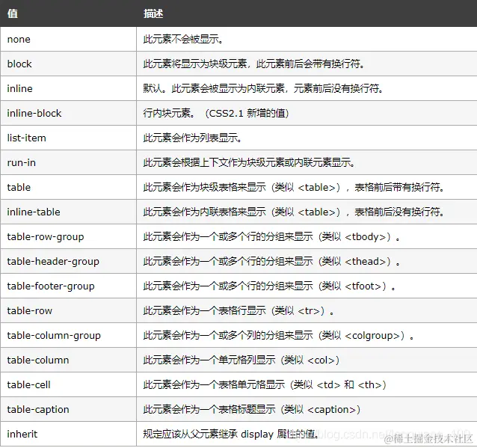477x448 pixels.
Task: Select the 'table-row' value cell
Action: [x=69, y=310]
